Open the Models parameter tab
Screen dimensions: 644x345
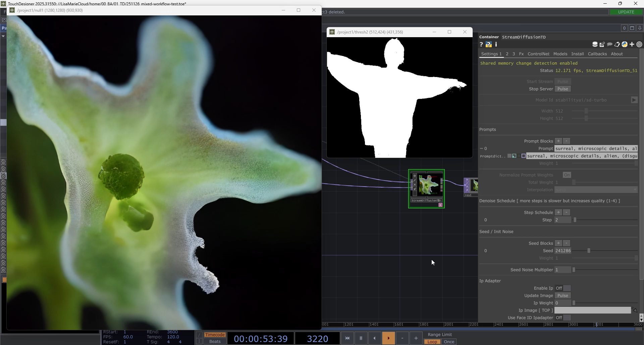(x=560, y=54)
